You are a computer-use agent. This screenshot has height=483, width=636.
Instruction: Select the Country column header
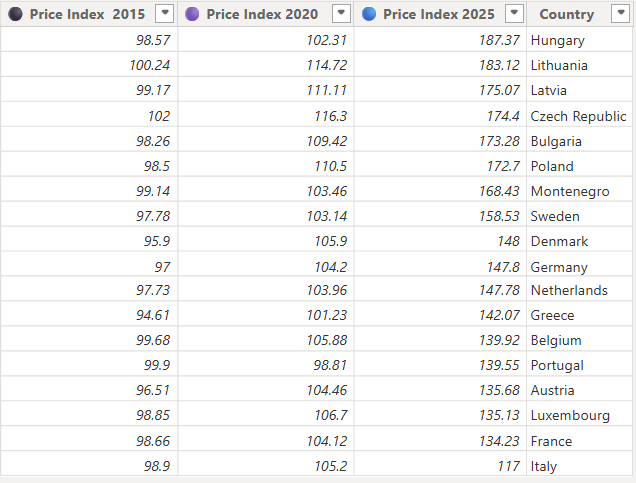click(x=566, y=14)
